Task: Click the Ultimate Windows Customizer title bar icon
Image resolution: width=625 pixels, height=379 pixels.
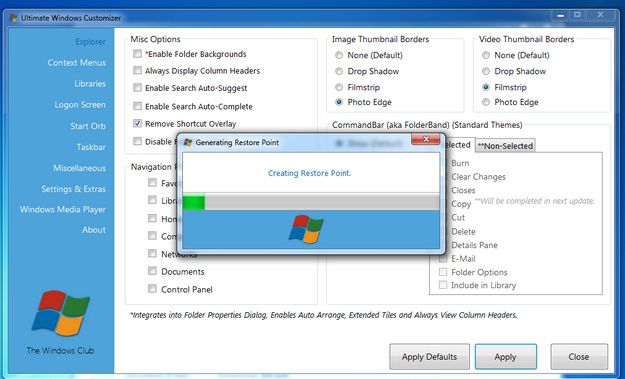Action: [14, 18]
